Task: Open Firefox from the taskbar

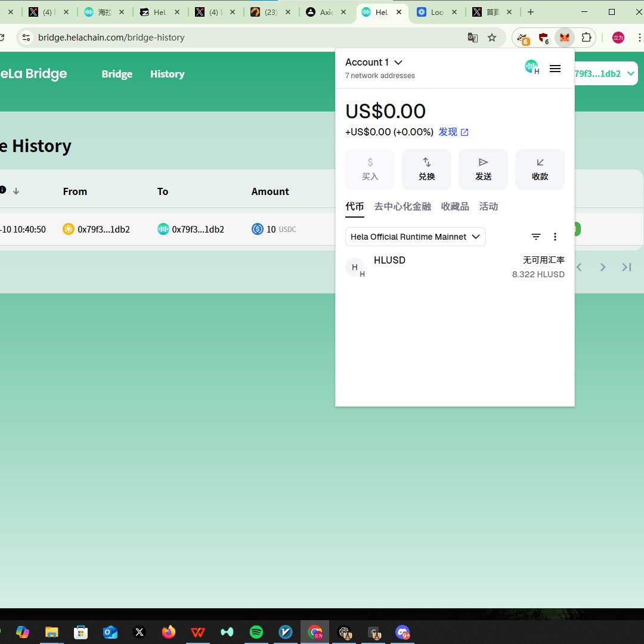Action: (x=168, y=631)
